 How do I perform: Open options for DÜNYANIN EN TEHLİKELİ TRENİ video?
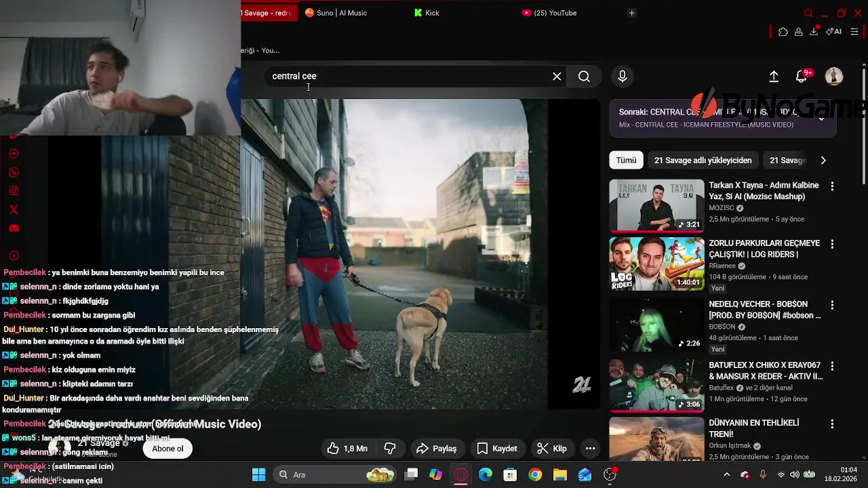click(832, 424)
